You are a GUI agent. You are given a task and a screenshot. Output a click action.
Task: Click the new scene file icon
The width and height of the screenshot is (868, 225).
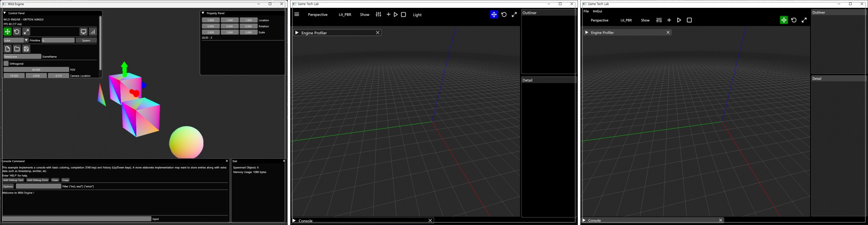(x=7, y=49)
